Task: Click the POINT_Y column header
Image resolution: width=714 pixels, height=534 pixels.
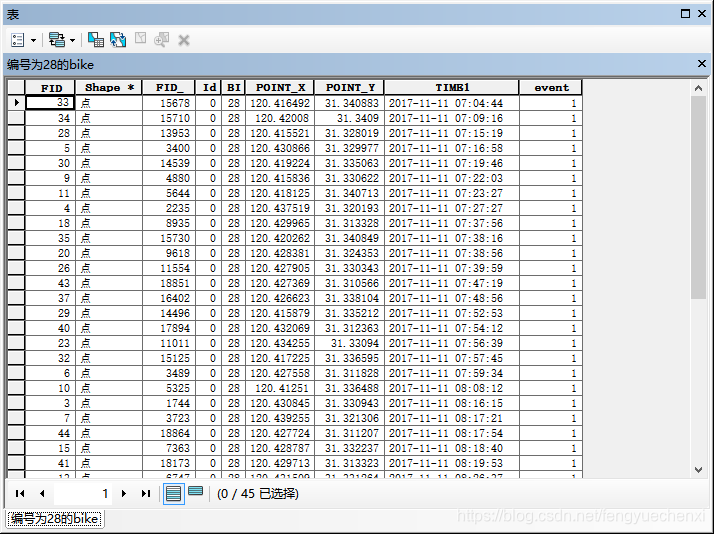Action: coord(349,87)
